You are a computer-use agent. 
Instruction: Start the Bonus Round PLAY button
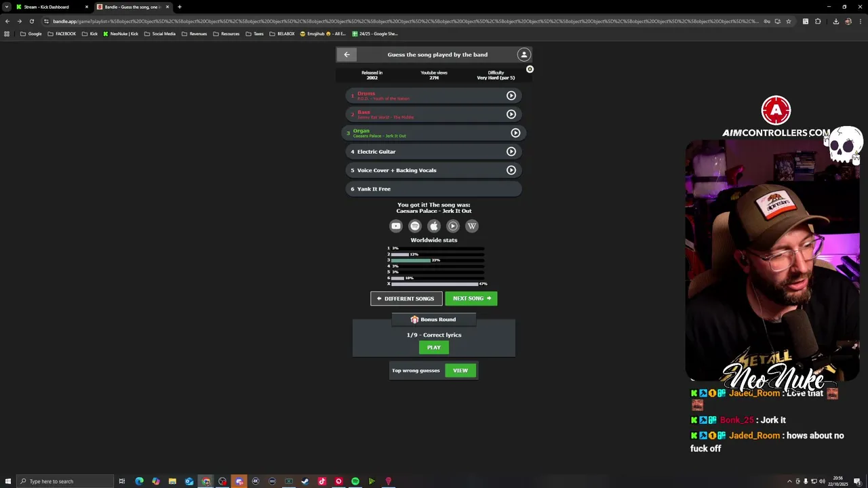click(434, 347)
